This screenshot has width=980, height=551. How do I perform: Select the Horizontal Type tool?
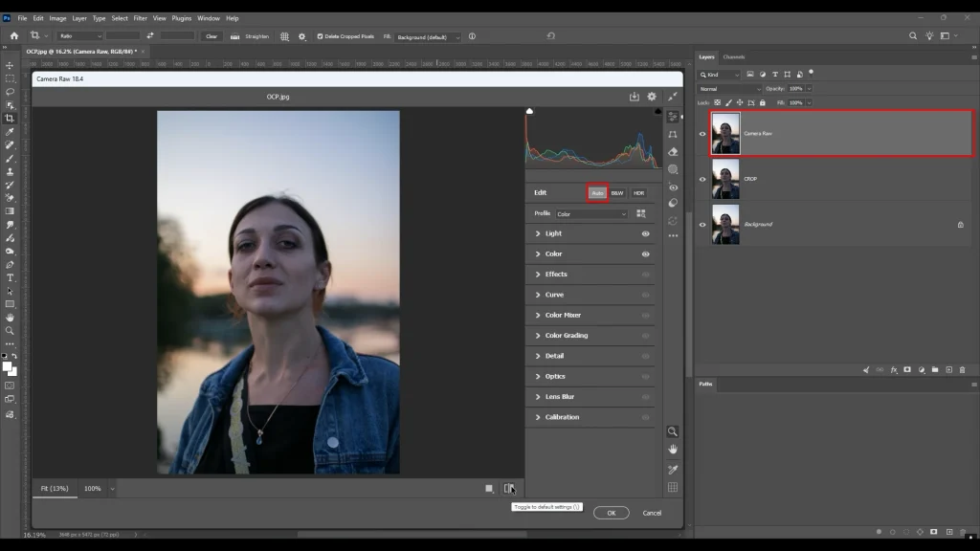[10, 278]
